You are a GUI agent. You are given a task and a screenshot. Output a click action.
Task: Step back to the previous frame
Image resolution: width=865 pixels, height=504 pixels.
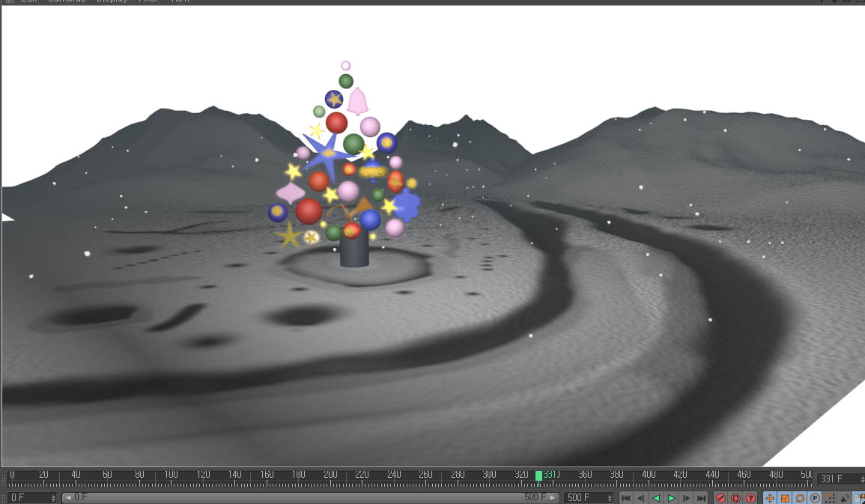click(641, 498)
